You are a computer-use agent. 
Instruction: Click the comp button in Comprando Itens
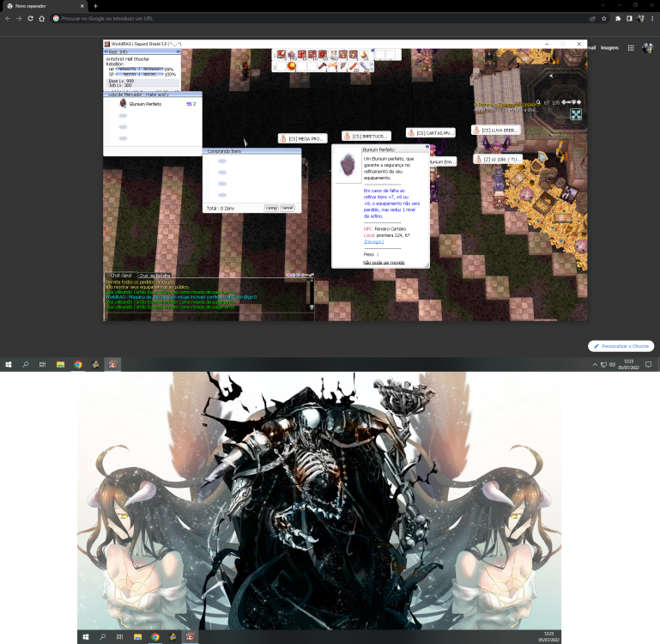271,208
